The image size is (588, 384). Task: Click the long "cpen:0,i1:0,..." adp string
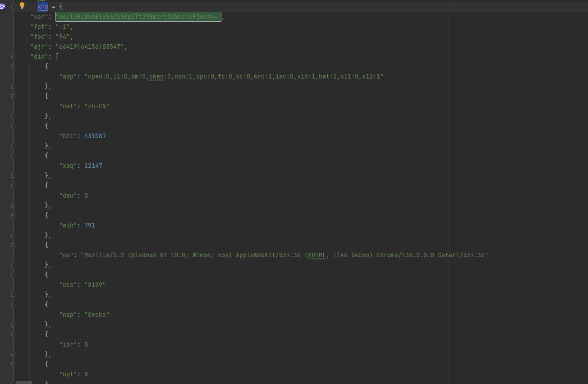(234, 76)
